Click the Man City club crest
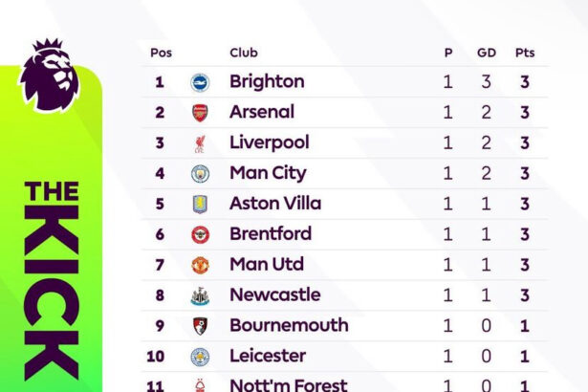The width and height of the screenshot is (588, 392). (x=200, y=174)
